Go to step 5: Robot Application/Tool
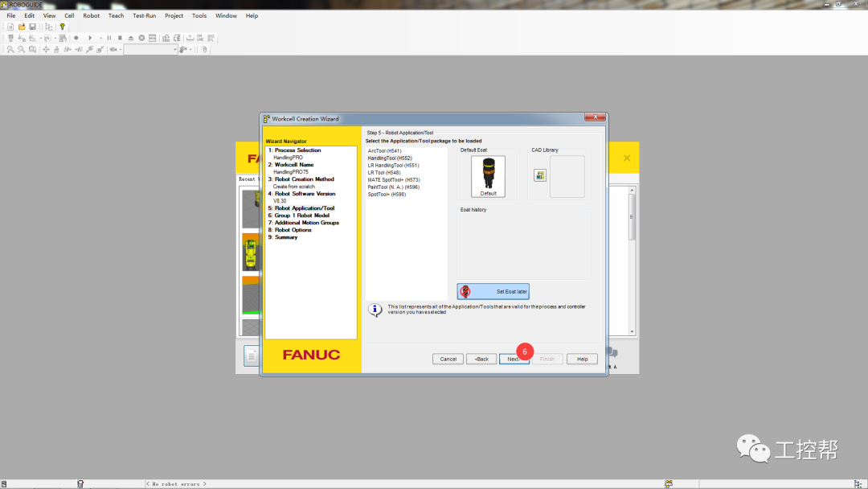 tap(301, 208)
